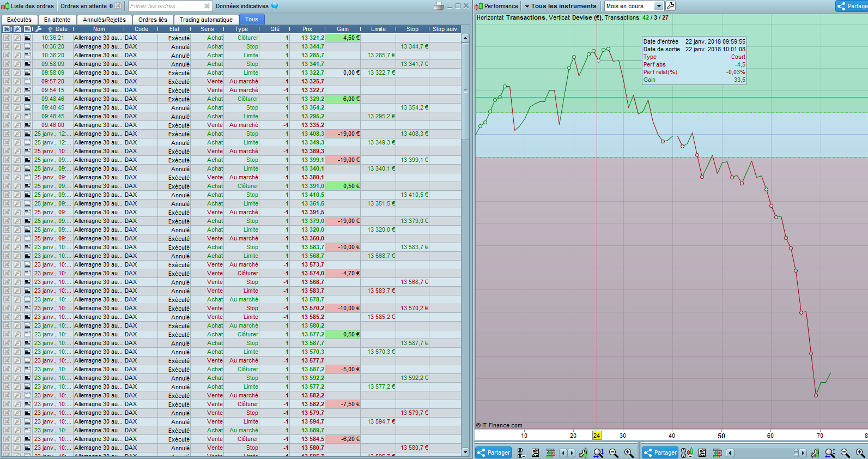Image resolution: width=868 pixels, height=459 pixels.
Task: Click the -7,50 € gain cell
Action: pyautogui.click(x=343, y=404)
